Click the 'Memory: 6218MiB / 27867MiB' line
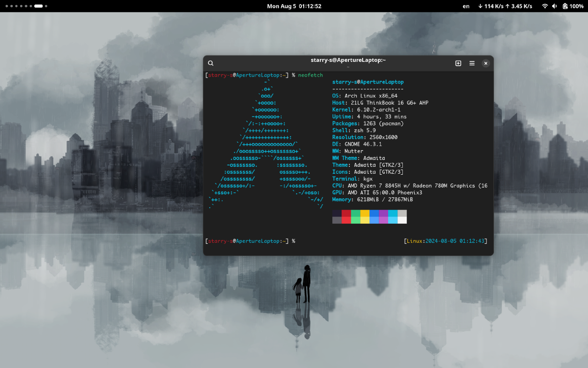The image size is (588, 368). (x=372, y=199)
